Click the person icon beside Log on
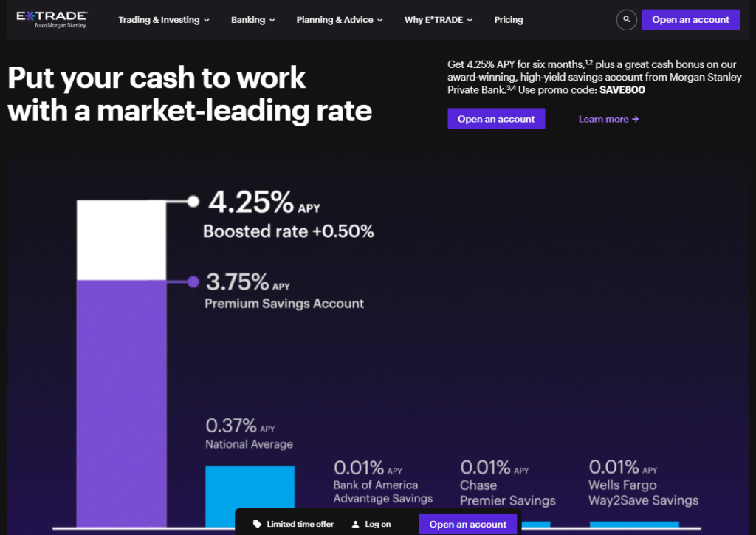Screen dimensions: 756x535 click(x=355, y=524)
